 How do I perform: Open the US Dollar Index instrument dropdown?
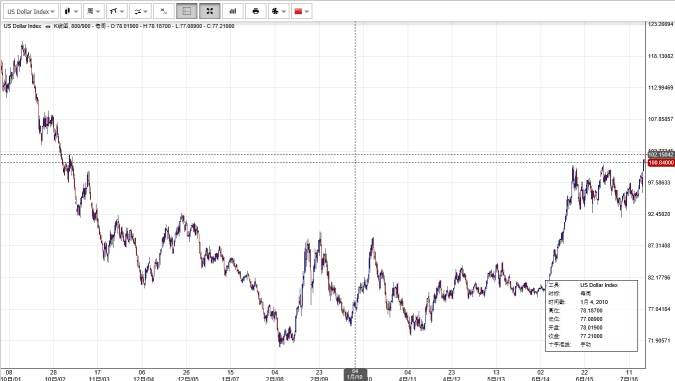point(31,11)
